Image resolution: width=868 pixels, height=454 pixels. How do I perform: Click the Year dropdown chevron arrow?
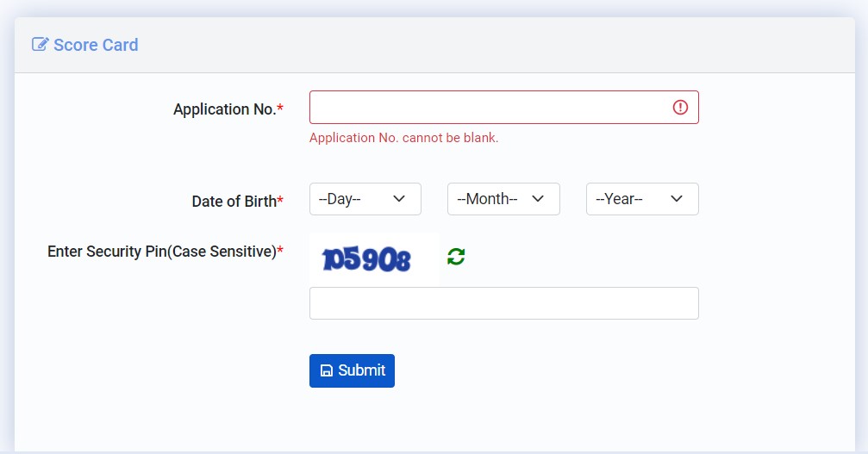point(677,198)
